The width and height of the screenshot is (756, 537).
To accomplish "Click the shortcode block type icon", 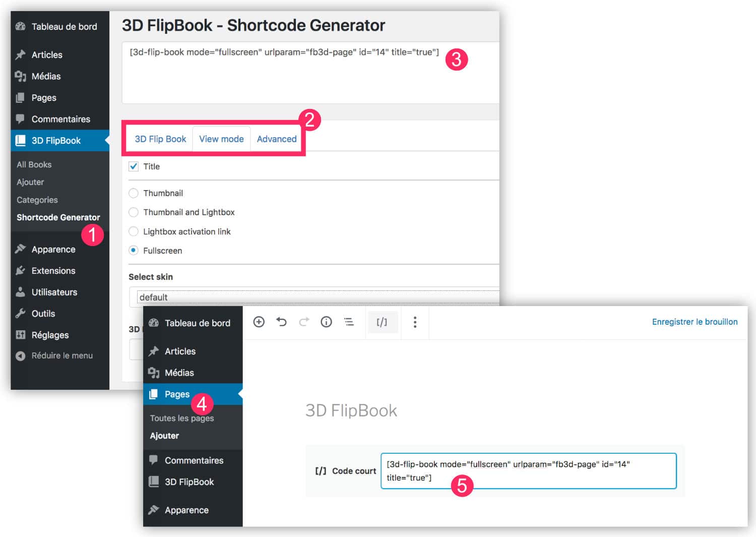I will pyautogui.click(x=382, y=322).
